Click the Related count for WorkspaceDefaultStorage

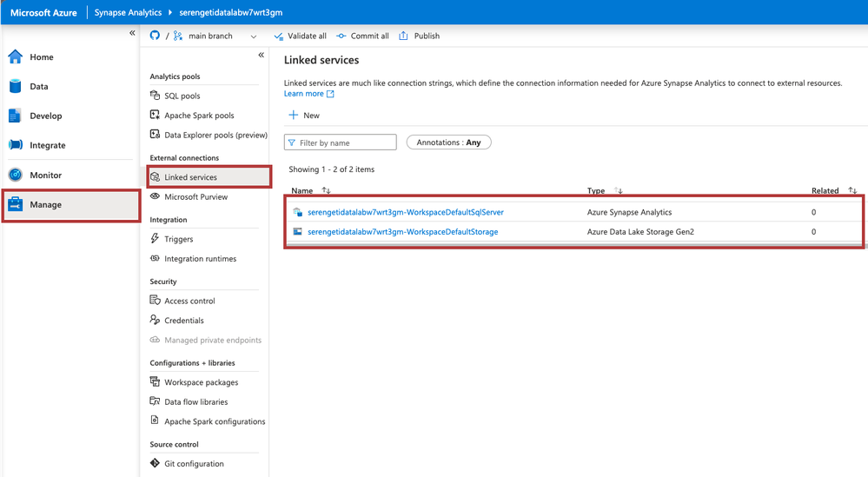[814, 232]
